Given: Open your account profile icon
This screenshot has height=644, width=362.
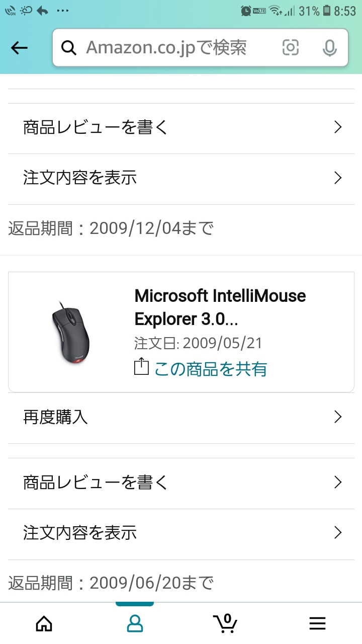Looking at the screenshot, I should (135, 623).
